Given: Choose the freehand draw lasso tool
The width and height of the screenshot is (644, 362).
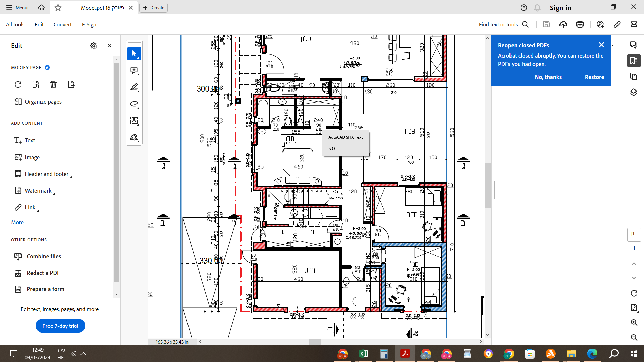Looking at the screenshot, I should click(x=134, y=104).
